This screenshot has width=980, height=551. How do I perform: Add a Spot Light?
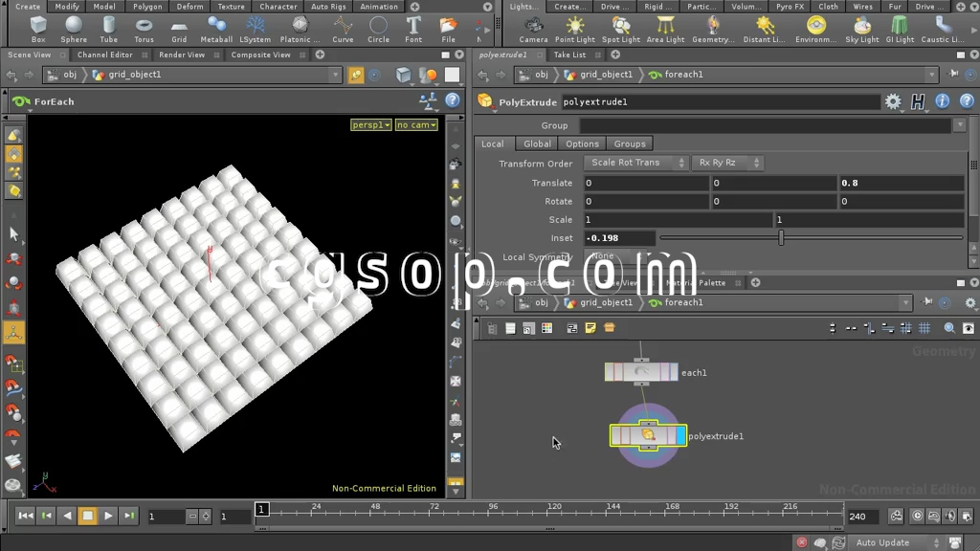620,30
